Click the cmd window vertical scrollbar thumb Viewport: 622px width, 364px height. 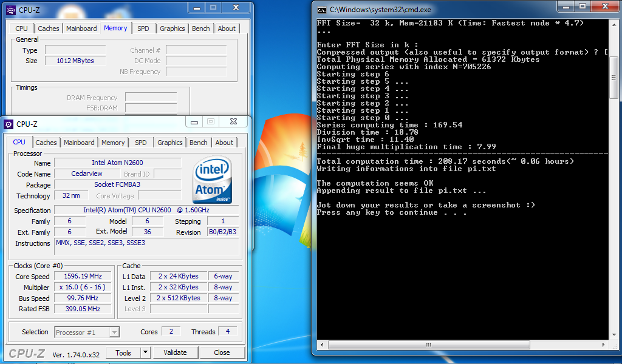(613, 77)
